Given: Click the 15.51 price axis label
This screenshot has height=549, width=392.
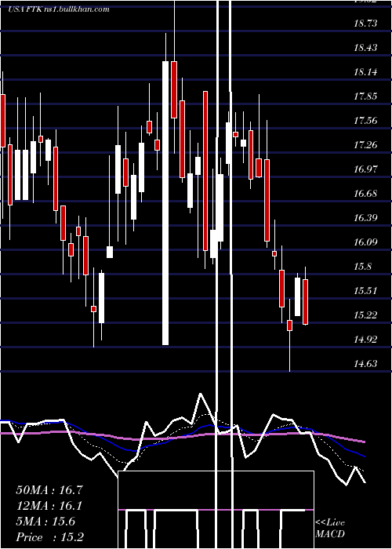Looking at the screenshot, I should click(x=365, y=291).
